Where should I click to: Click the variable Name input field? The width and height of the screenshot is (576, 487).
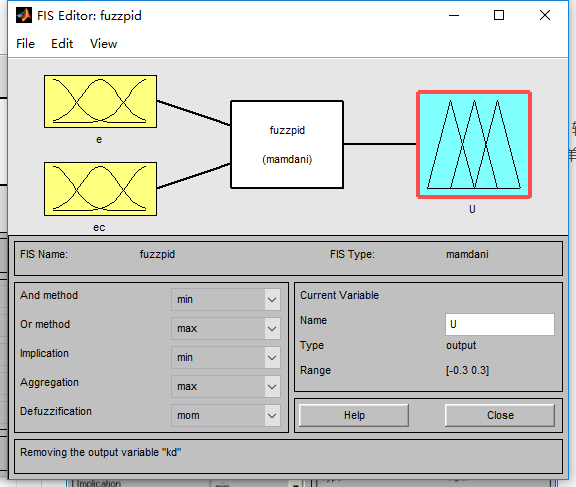500,324
